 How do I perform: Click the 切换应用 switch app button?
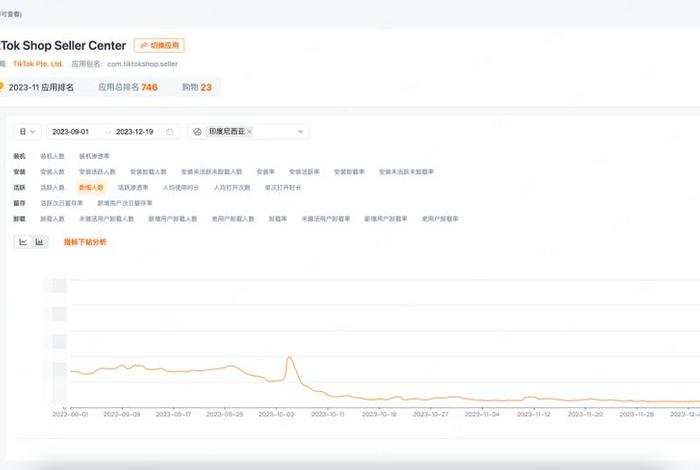click(x=159, y=46)
